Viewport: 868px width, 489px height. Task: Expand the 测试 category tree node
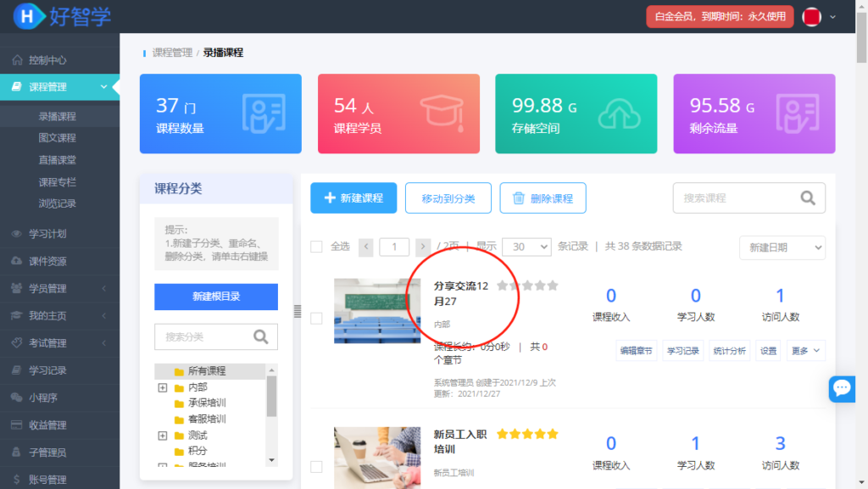point(162,436)
